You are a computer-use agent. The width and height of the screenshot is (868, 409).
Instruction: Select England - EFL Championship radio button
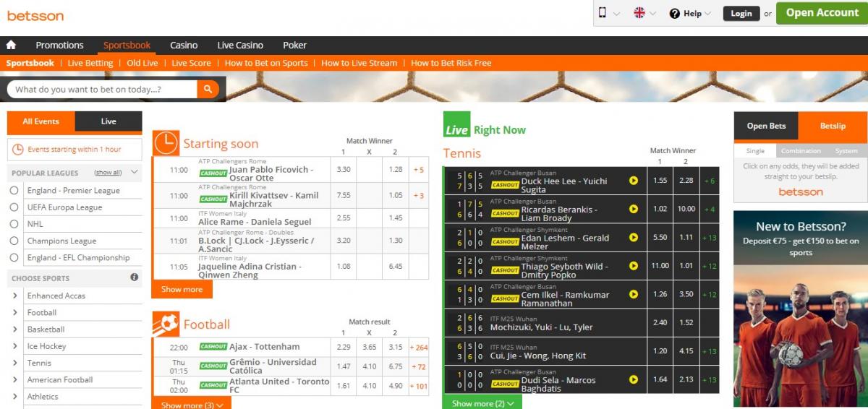click(x=14, y=257)
